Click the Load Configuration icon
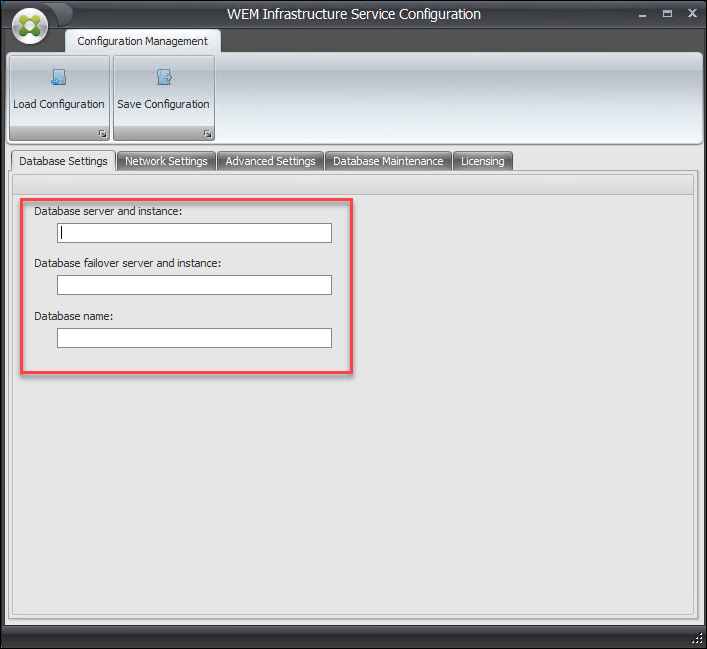 tap(59, 77)
